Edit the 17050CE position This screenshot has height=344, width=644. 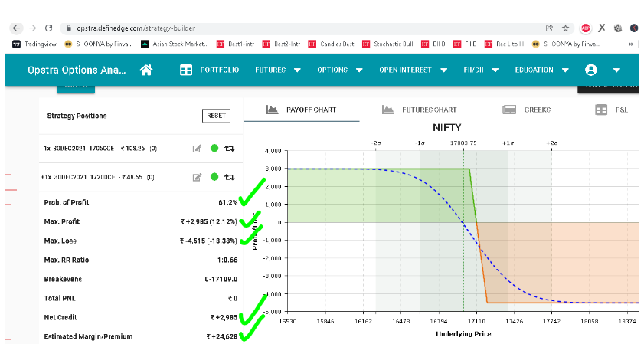(x=197, y=148)
